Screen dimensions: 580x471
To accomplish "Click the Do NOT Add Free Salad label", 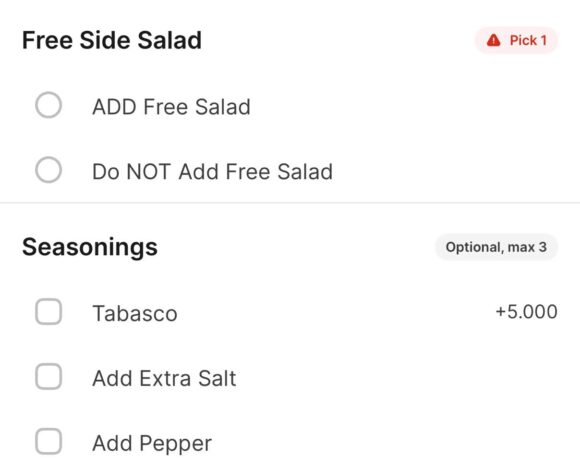I will tap(212, 172).
